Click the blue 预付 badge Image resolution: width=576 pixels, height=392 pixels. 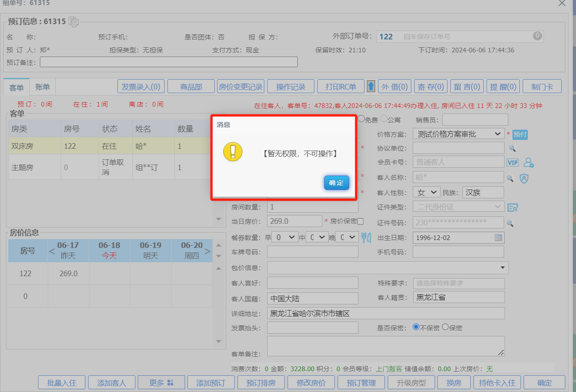520,134
